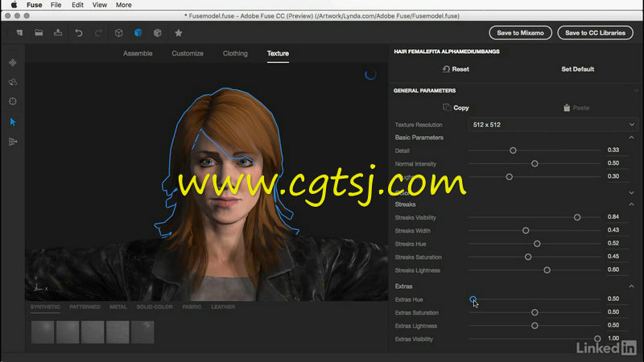644x362 pixels.
Task: Open the Apple menu
Action: coord(14,5)
